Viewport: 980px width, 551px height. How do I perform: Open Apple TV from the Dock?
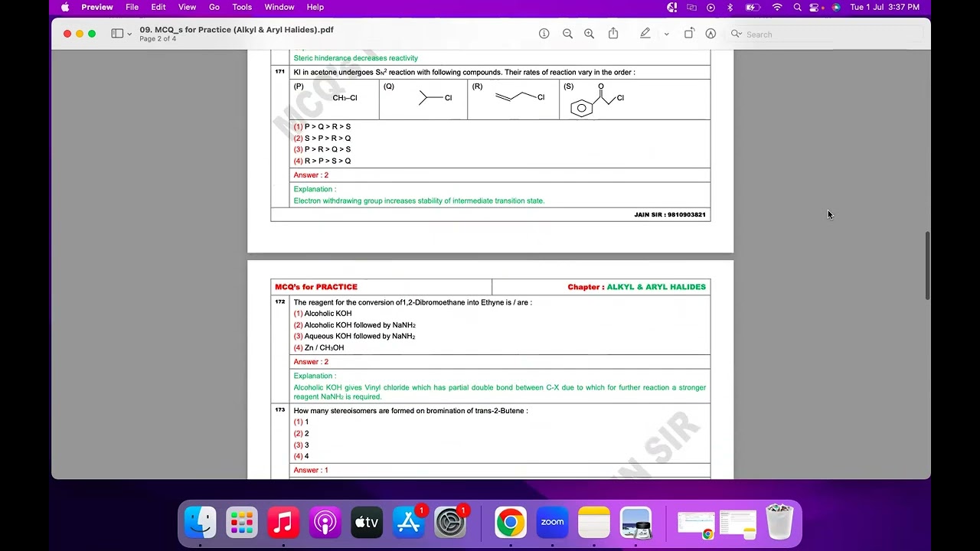[x=367, y=523]
